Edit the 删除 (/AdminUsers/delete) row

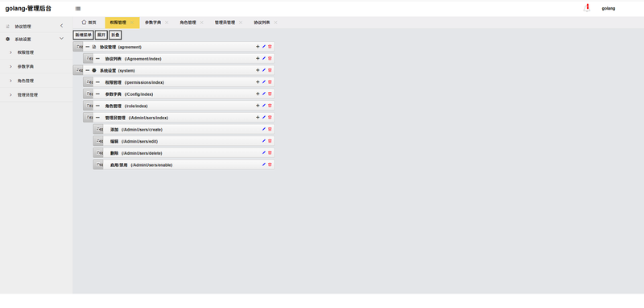(x=264, y=152)
